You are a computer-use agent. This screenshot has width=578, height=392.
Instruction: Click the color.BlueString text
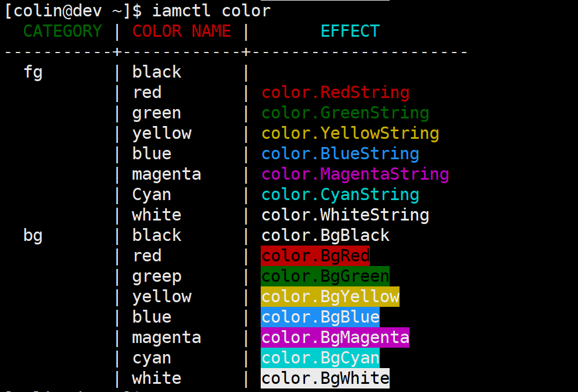[x=340, y=154]
